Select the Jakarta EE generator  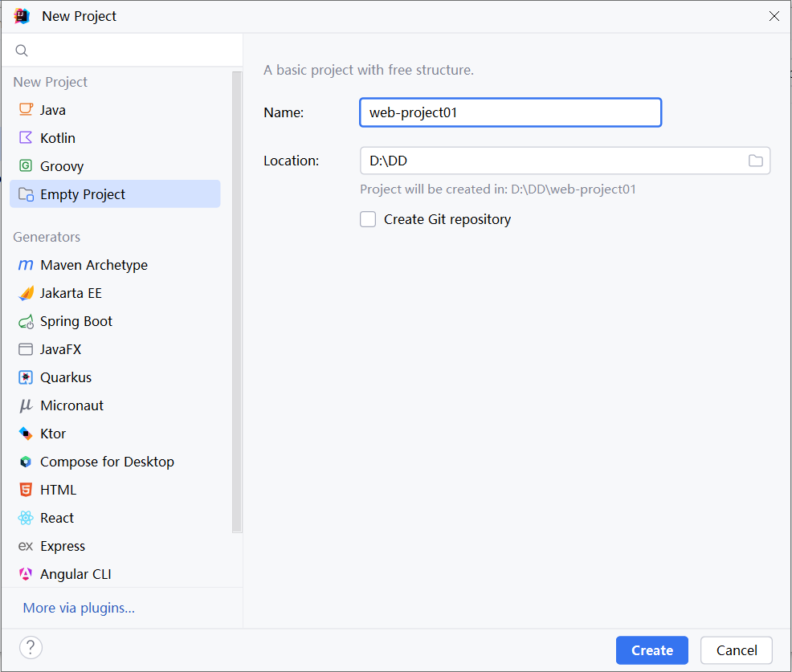coord(71,292)
